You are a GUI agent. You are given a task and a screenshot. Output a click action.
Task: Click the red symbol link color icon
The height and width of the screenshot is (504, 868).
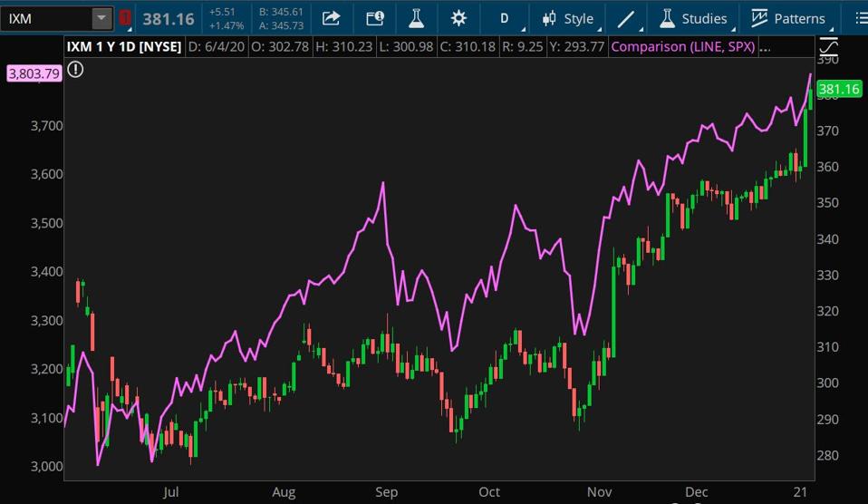click(x=124, y=18)
